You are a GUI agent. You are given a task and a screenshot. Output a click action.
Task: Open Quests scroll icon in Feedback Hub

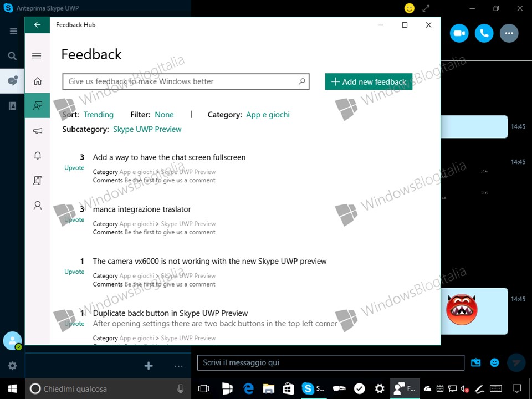(38, 180)
